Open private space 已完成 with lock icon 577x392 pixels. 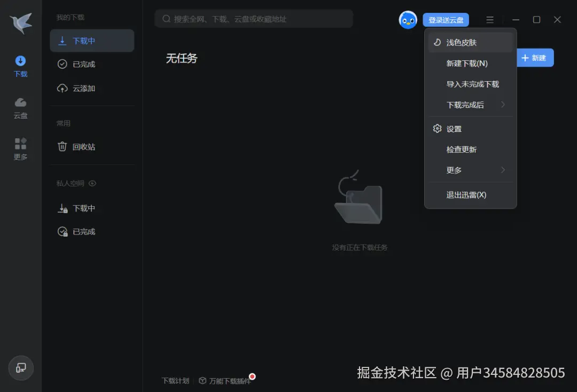(92, 232)
